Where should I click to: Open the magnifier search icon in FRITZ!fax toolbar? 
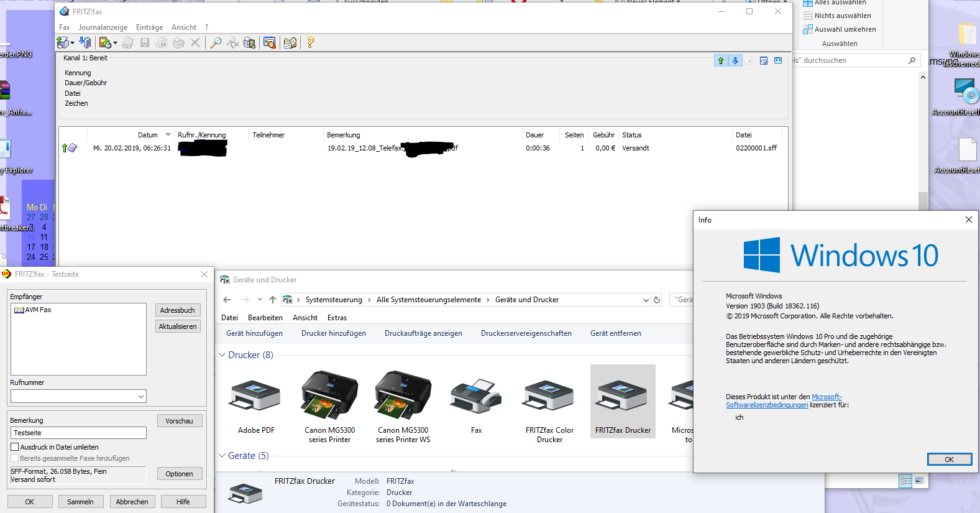pos(216,42)
